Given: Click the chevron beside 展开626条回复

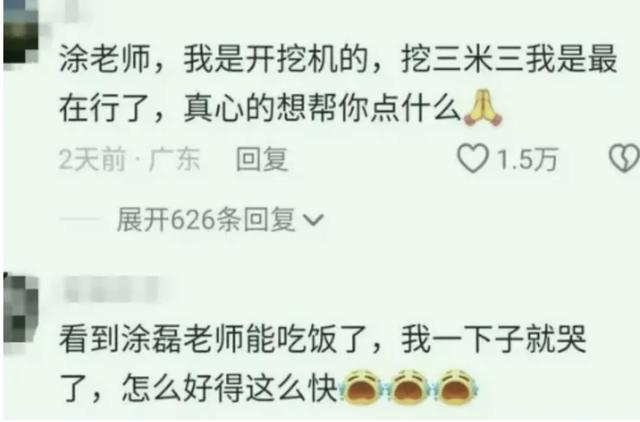Looking at the screenshot, I should (313, 220).
